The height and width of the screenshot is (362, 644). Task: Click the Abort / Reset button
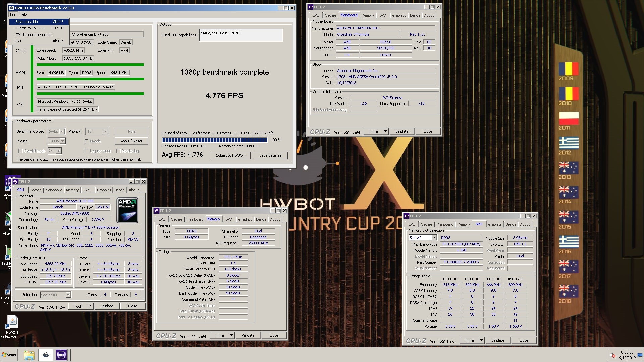pyautogui.click(x=131, y=141)
